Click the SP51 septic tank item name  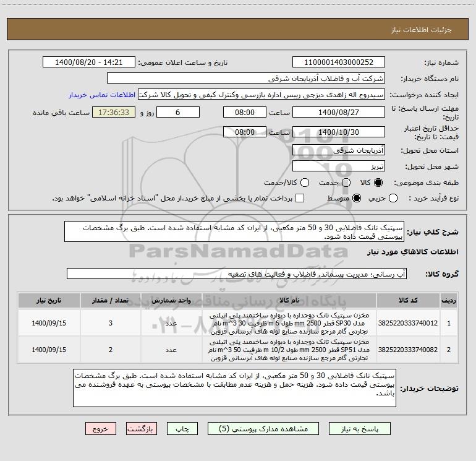point(289,350)
